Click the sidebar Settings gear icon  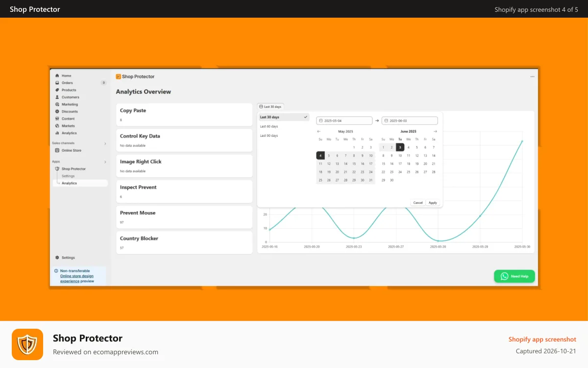(x=57, y=258)
